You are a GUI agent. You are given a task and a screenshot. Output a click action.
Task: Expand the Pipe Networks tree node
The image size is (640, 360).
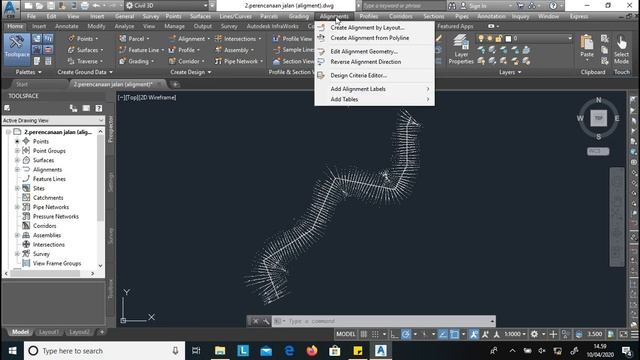17,207
